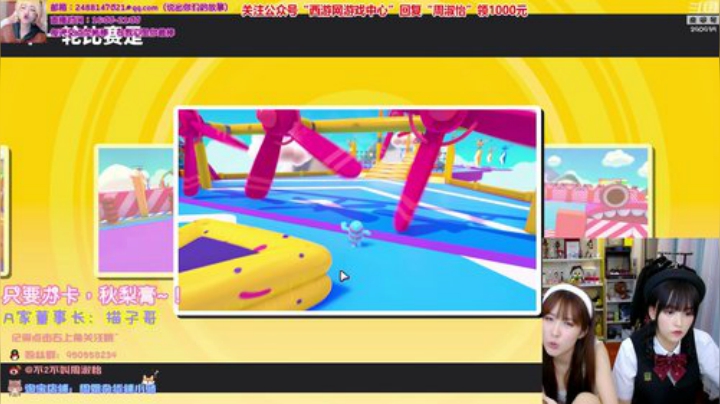
Task: Click the white round title 轮比赛定
Action: pos(102,36)
